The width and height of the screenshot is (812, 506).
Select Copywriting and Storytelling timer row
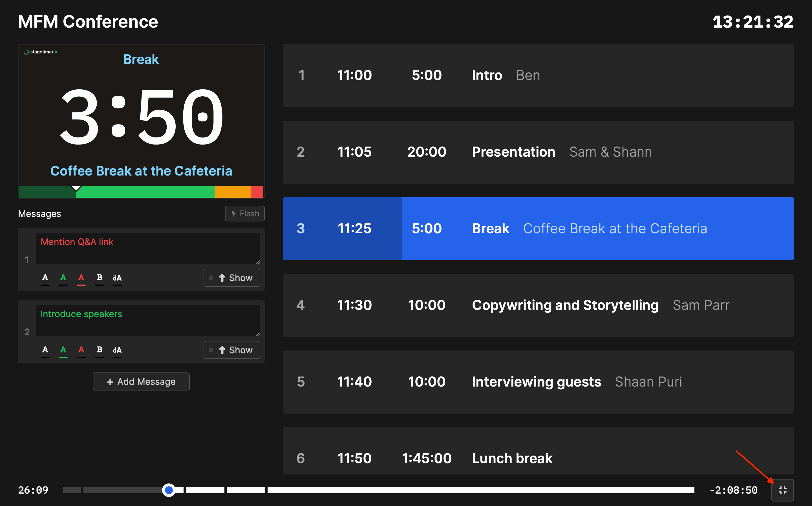pos(538,305)
